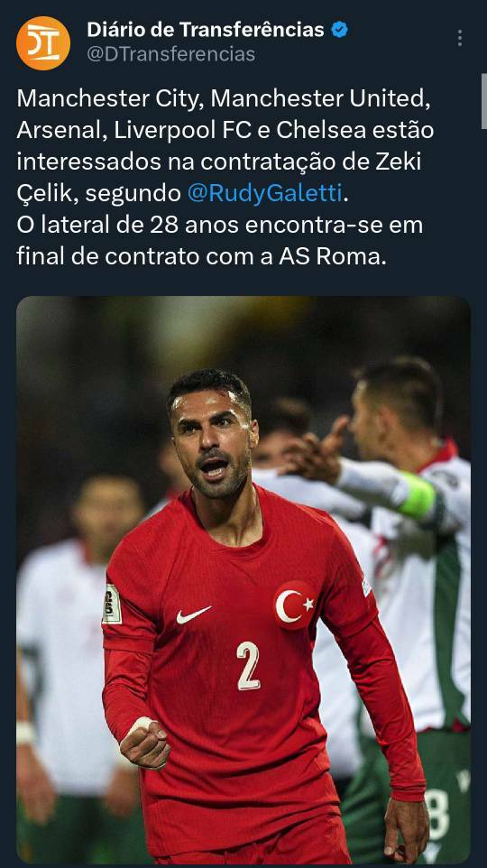Click the scrollbar thumb on the right edge
Image resolution: width=487 pixels, height=868 pixels.
click(x=484, y=101)
